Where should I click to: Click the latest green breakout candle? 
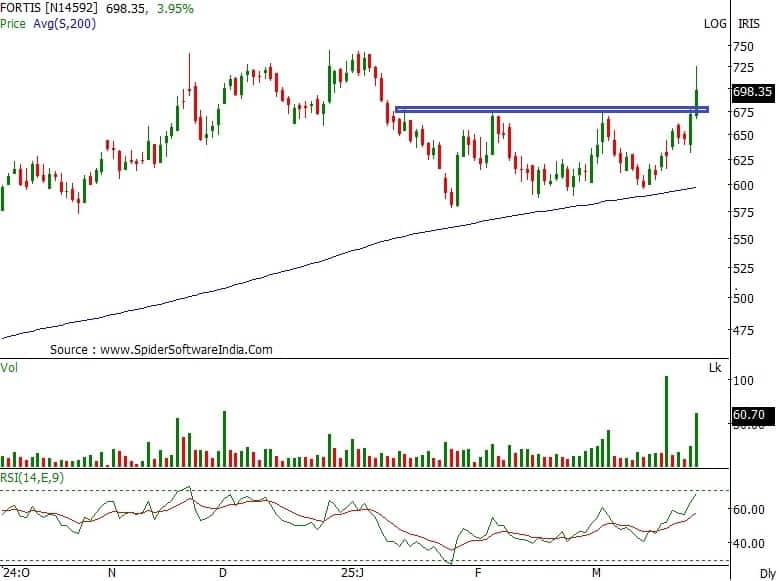pyautogui.click(x=696, y=98)
